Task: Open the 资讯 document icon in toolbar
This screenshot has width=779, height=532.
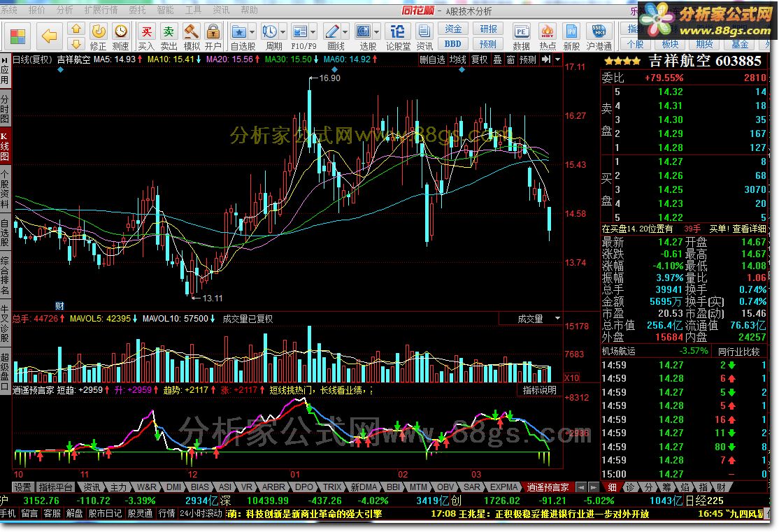Action: pos(424,31)
